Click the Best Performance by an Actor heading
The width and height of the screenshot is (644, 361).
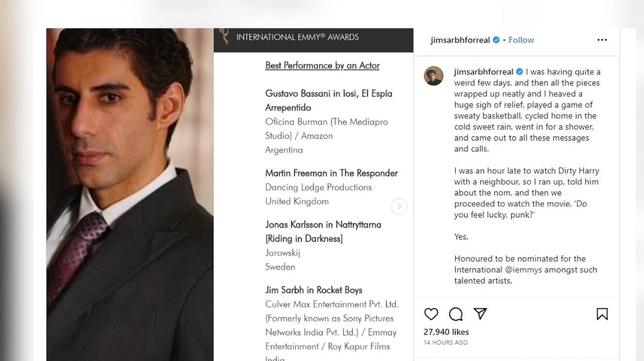point(322,66)
